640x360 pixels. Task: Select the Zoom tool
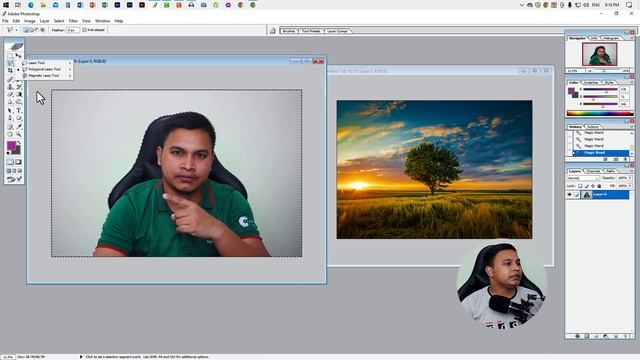point(19,134)
